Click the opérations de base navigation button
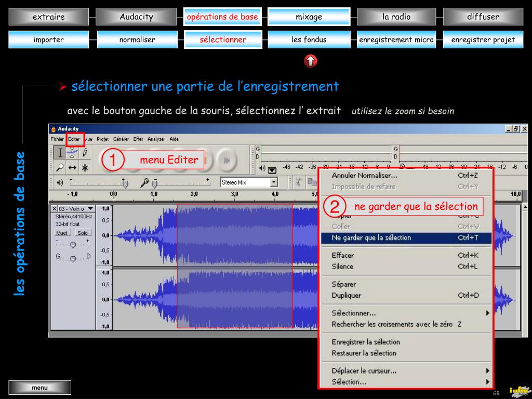The width and height of the screenshot is (532, 399). [222, 17]
